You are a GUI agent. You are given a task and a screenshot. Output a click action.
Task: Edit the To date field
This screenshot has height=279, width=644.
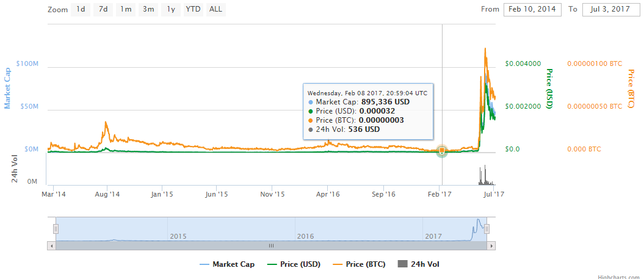pyautogui.click(x=611, y=9)
